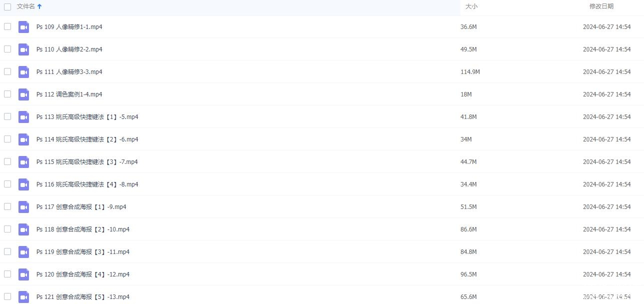Click size value 41.8M
Screen dimensions: 644x304
[x=469, y=117]
